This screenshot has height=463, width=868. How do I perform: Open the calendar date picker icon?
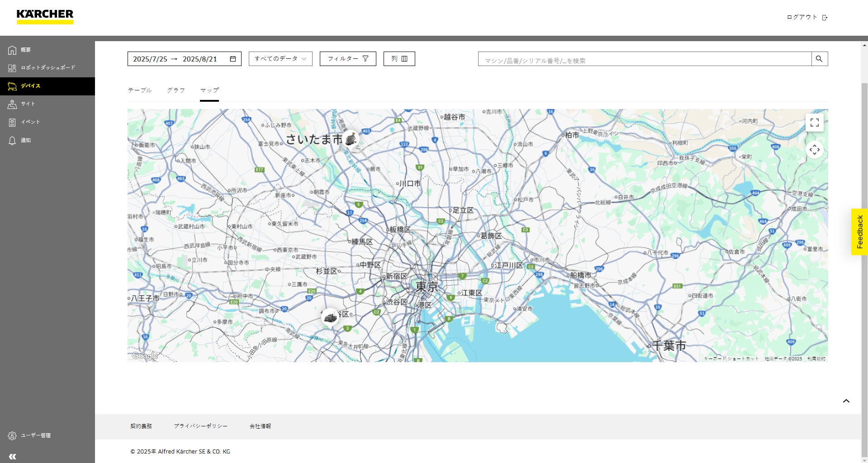click(233, 59)
